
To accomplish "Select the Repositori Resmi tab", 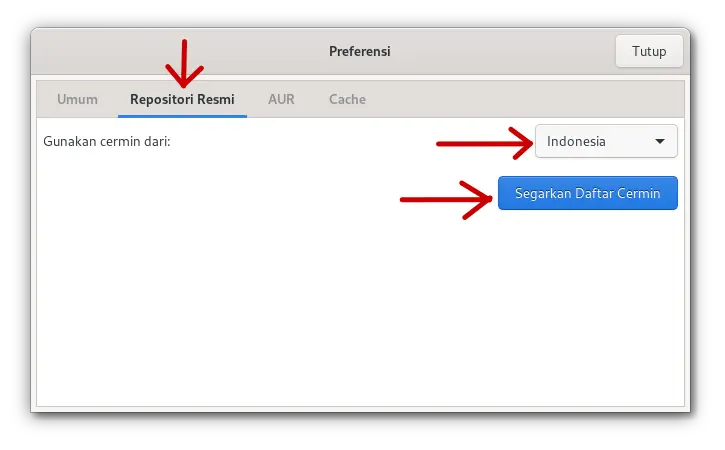I will coord(182,99).
